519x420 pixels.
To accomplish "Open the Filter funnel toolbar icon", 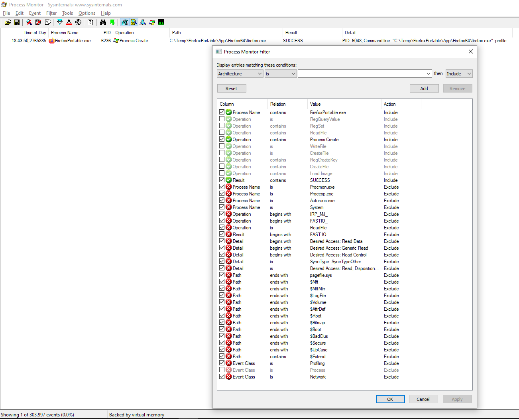I will click(x=60, y=22).
